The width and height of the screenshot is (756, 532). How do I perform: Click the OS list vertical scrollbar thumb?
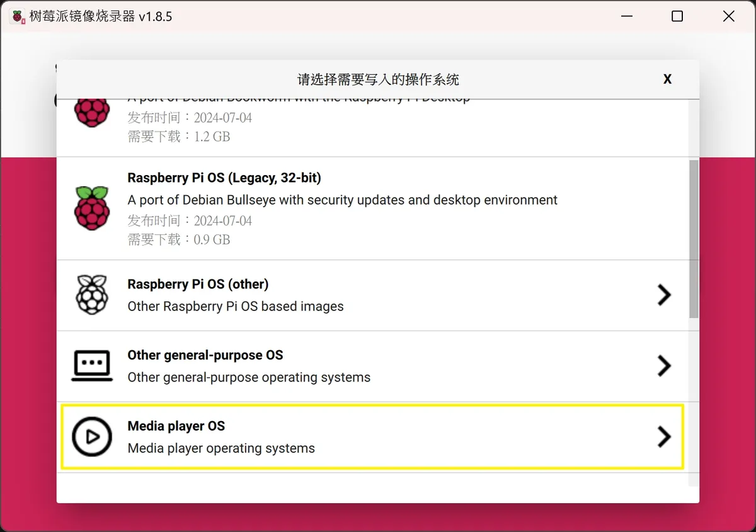pos(694,239)
